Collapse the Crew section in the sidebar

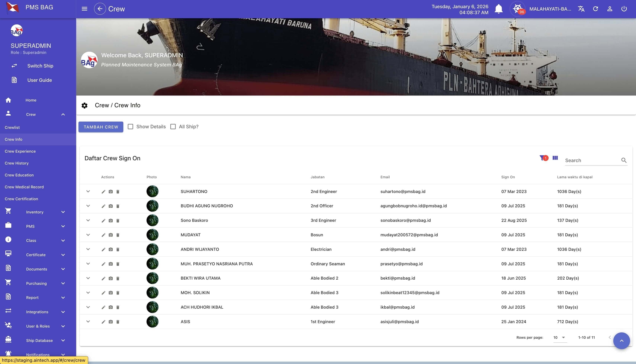point(63,114)
